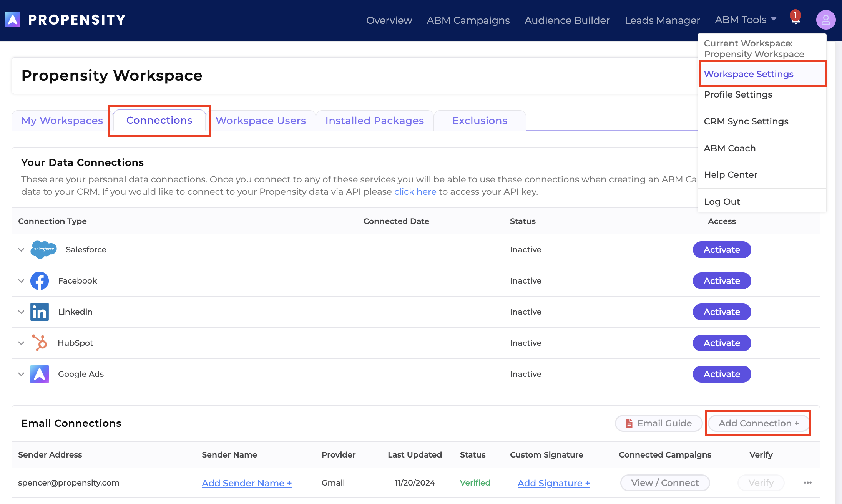Click the Email Connections heading
This screenshot has width=842, height=504.
[x=71, y=423]
